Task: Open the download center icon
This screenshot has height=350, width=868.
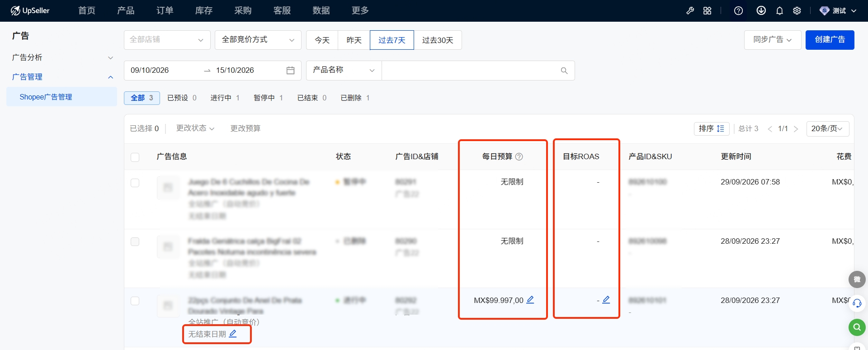Action: tap(761, 10)
